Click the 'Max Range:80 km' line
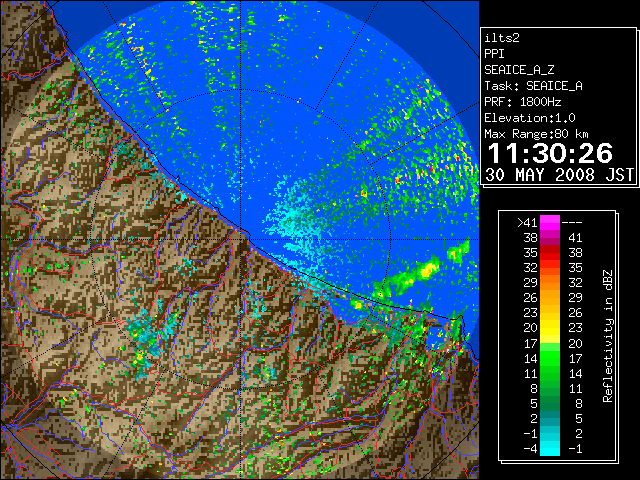This screenshot has width=640, height=480. (536, 134)
